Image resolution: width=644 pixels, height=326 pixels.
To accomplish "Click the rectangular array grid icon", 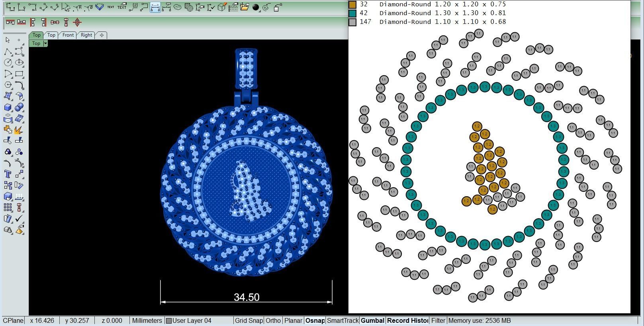I will 8,207.
